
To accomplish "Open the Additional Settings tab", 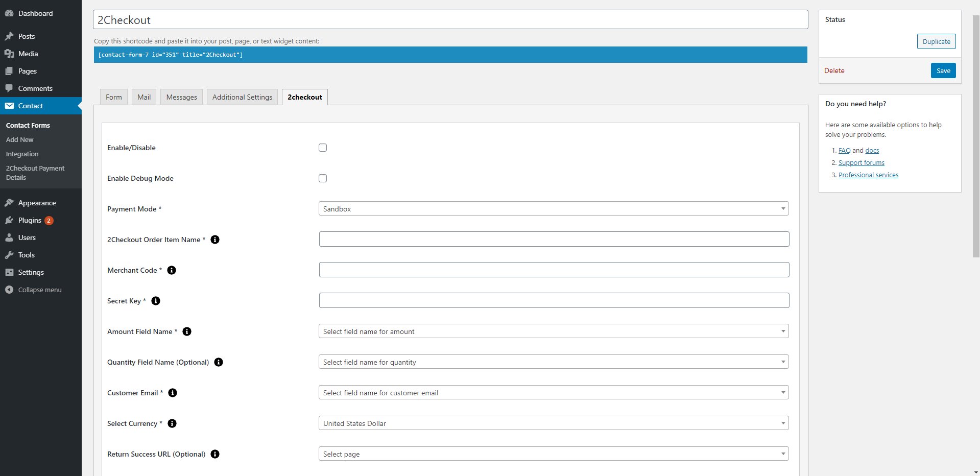I will pos(242,97).
